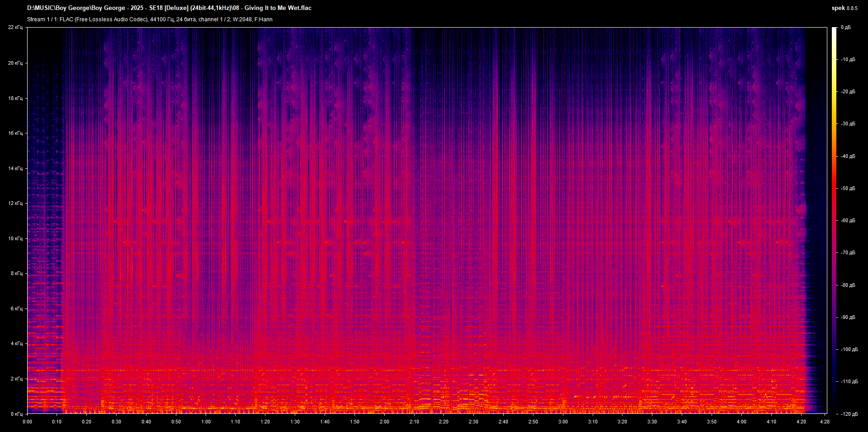Click the '-50 дБ' level label
Screen dimensions: 868x432
(848, 189)
